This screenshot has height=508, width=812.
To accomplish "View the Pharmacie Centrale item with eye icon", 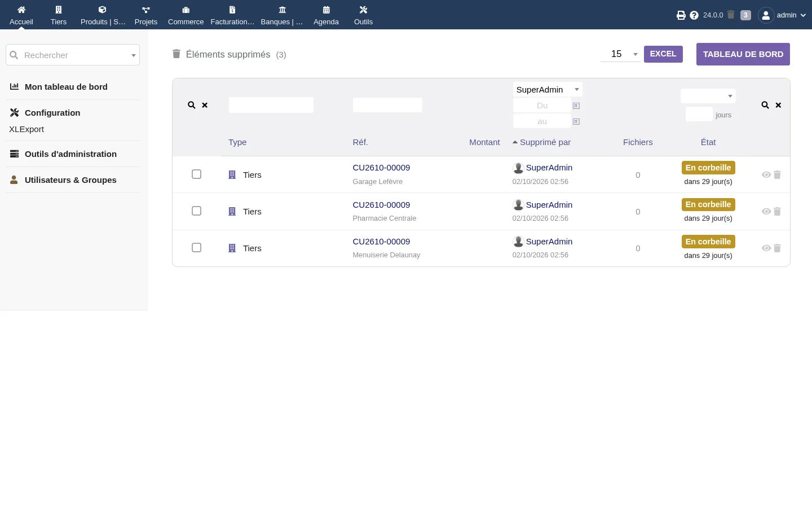I will [766, 212].
